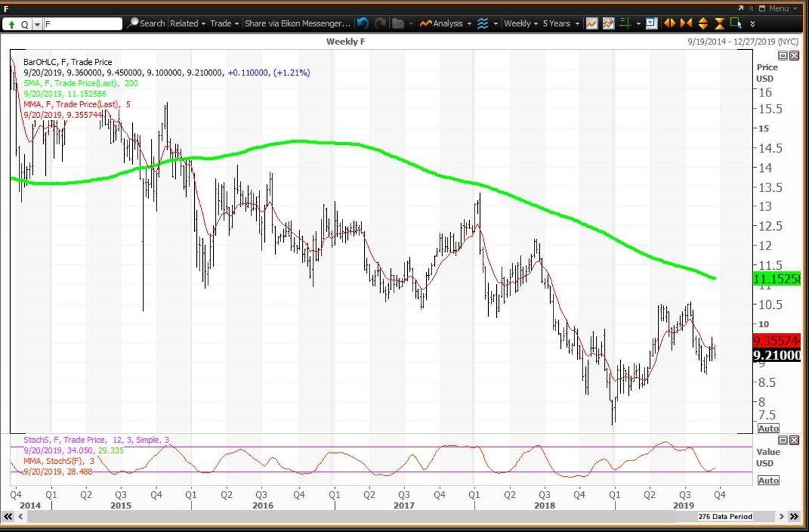Image resolution: width=809 pixels, height=532 pixels.
Task: Click the compress horizontally arrows icon
Action: click(686, 24)
